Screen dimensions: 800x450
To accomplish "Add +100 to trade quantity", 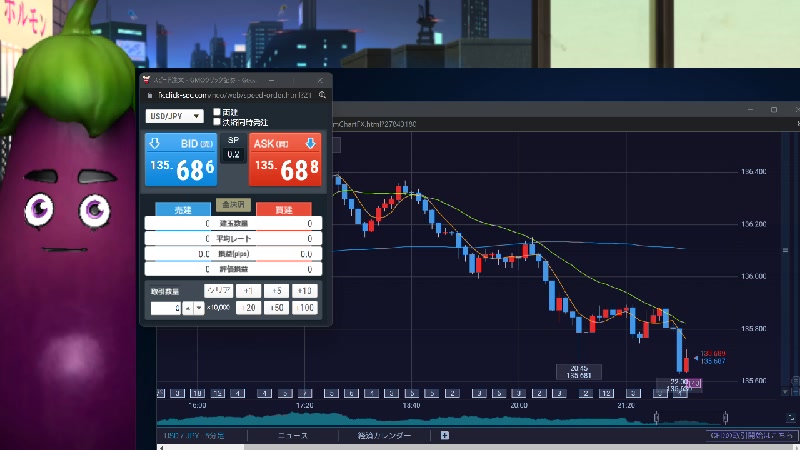I will coord(305,308).
